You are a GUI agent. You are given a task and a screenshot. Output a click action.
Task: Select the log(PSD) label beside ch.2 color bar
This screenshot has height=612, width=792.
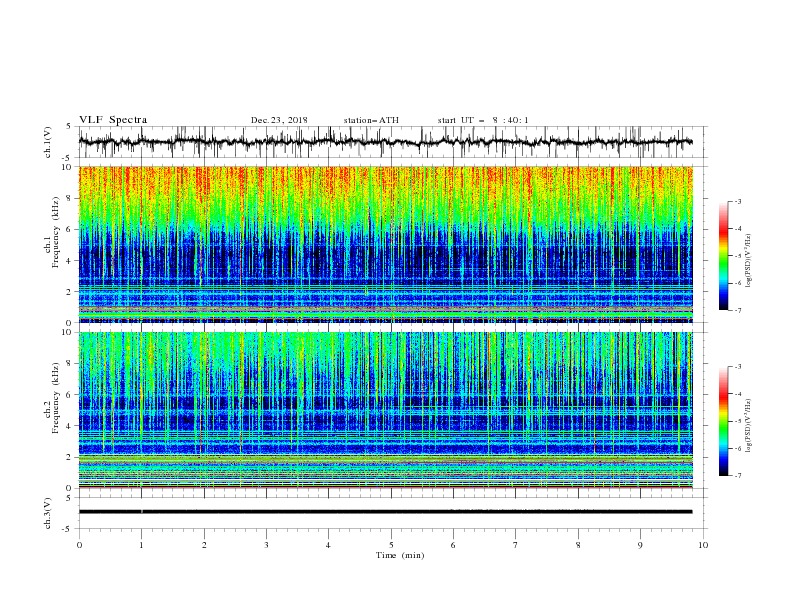point(748,426)
